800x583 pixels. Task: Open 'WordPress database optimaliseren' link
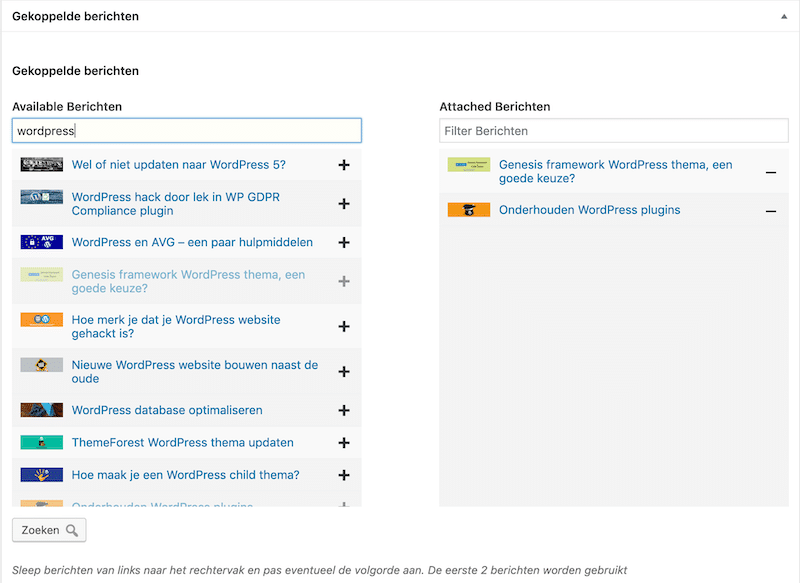pyautogui.click(x=167, y=410)
